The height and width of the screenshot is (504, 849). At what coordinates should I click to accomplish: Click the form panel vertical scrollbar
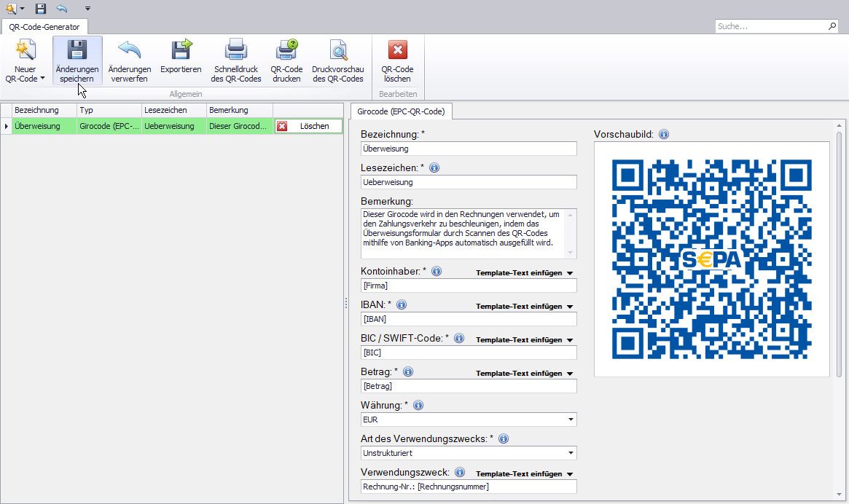pyautogui.click(x=840, y=254)
